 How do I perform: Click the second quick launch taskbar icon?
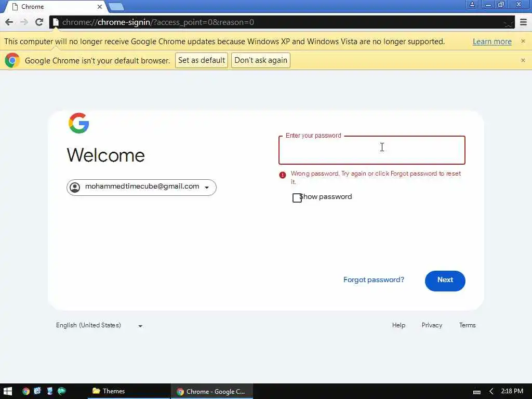tap(37, 391)
